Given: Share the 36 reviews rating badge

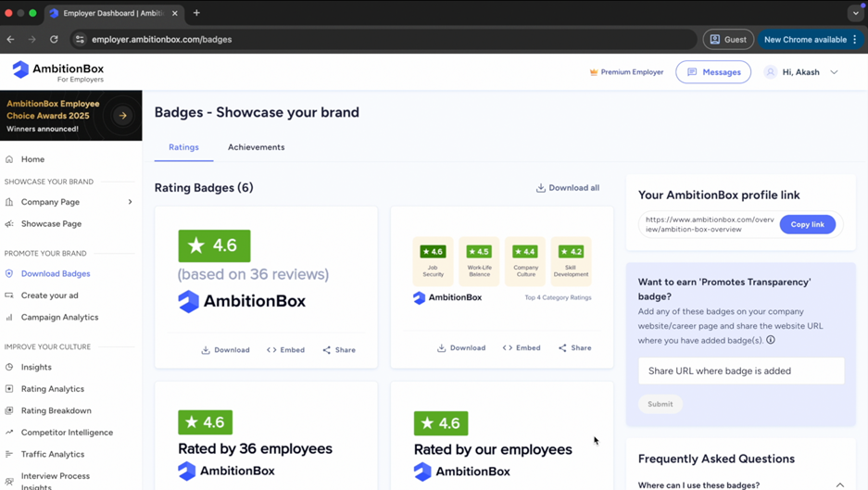Looking at the screenshot, I should pyautogui.click(x=339, y=350).
